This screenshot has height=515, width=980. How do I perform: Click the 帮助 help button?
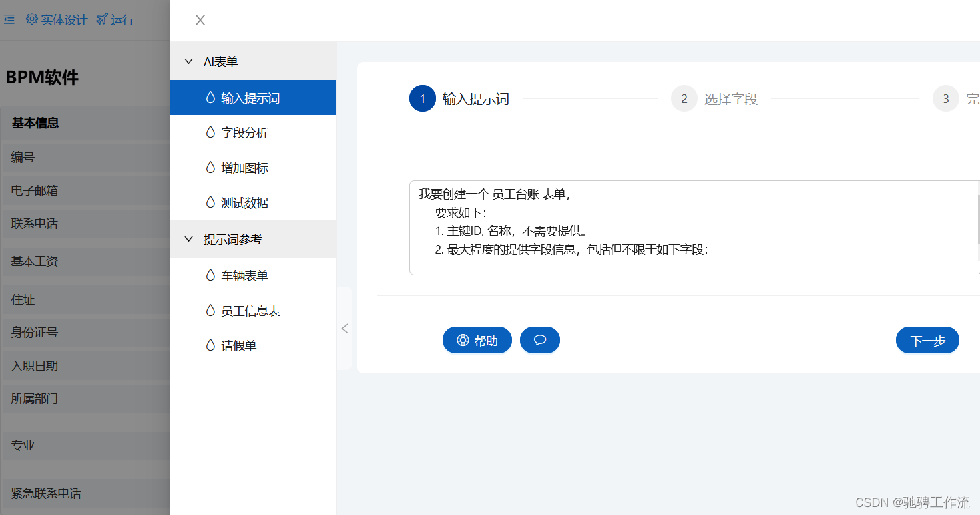(477, 340)
